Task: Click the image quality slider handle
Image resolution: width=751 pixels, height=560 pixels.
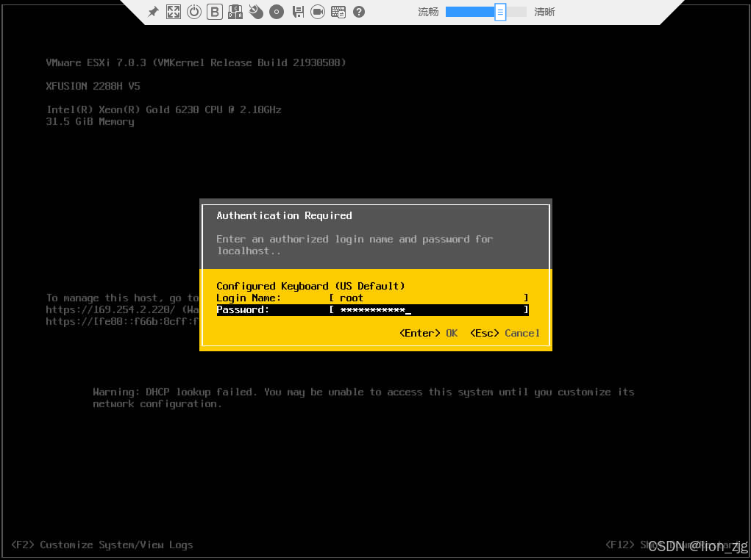Action: (x=500, y=12)
